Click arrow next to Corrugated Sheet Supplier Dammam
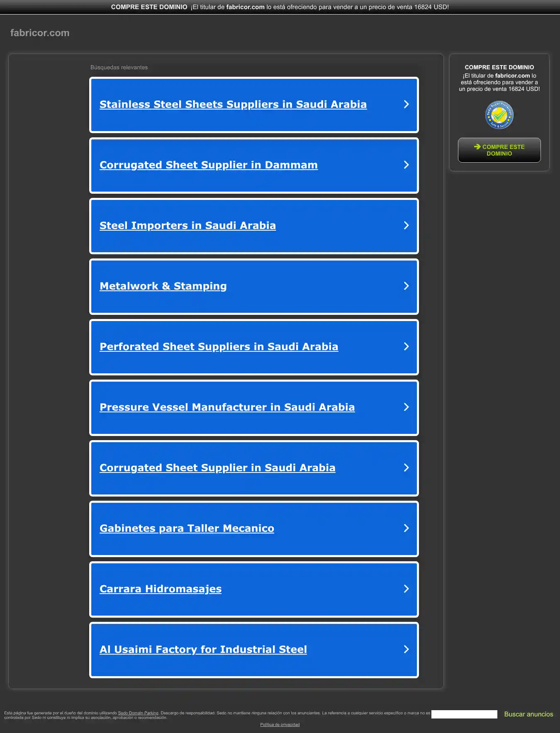 click(x=406, y=165)
